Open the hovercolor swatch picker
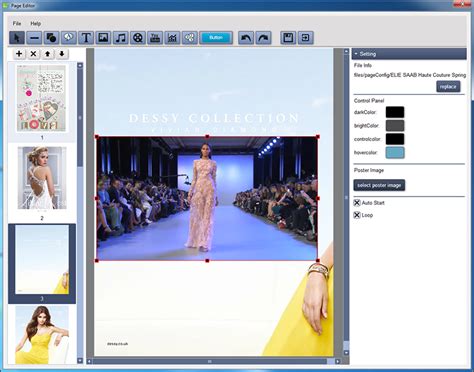474x372 pixels. [x=395, y=153]
